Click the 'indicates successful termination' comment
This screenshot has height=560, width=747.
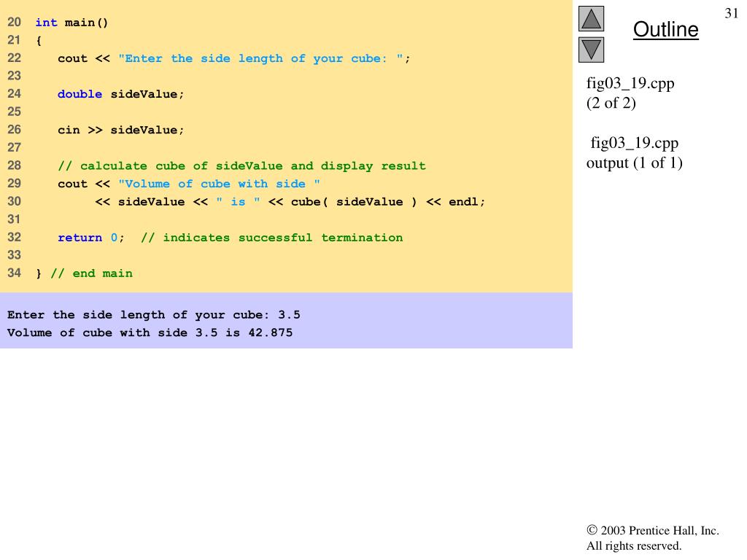(x=272, y=238)
